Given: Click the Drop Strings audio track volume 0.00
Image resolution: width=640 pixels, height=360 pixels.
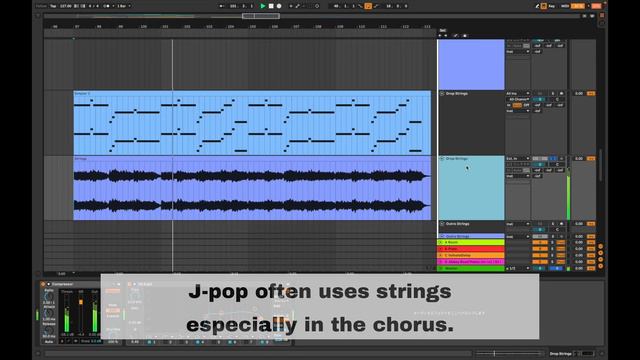Looking at the screenshot, I should [x=579, y=158].
